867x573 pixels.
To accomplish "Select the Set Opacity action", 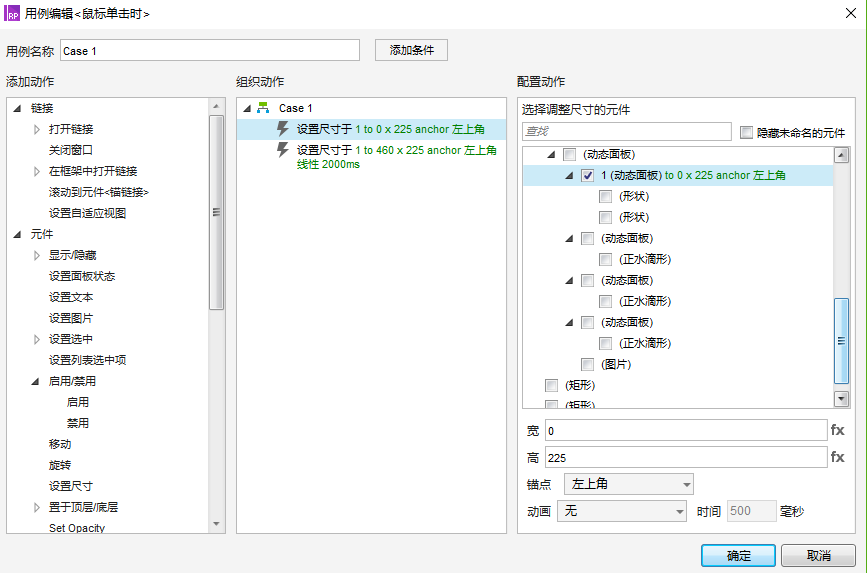I will coord(77,528).
